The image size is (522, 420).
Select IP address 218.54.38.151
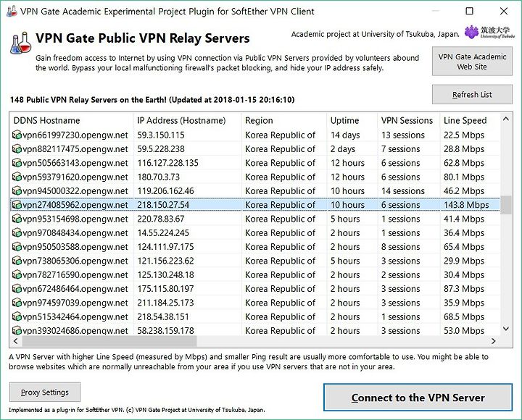(x=163, y=316)
